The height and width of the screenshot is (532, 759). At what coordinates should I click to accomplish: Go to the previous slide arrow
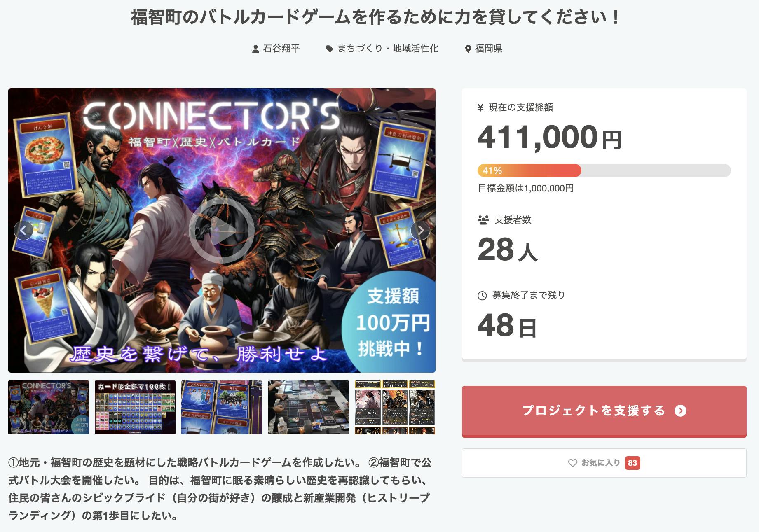pos(23,230)
